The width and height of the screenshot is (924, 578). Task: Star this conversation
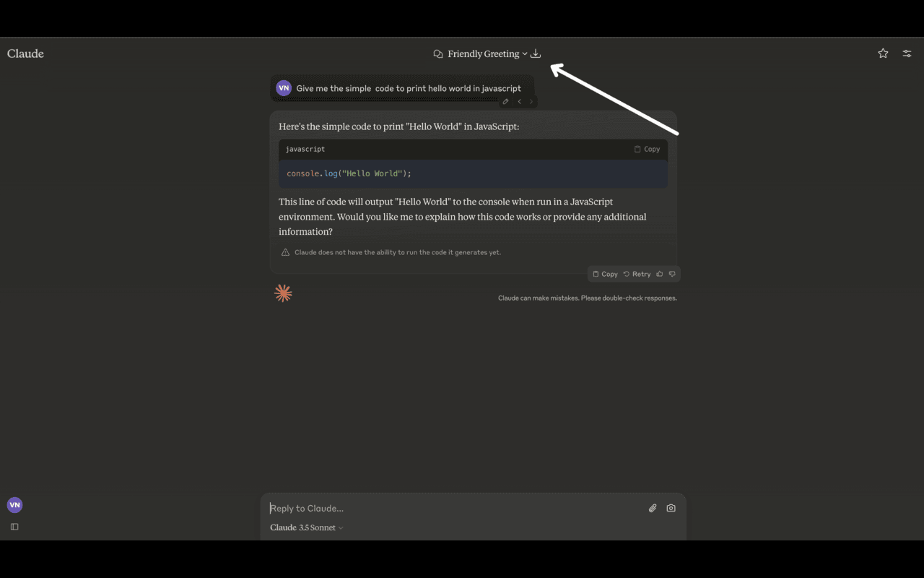coord(883,53)
